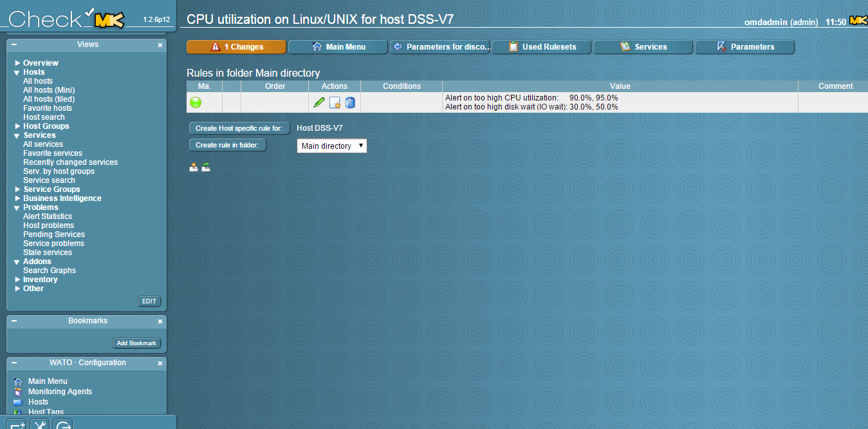The image size is (868, 429).
Task: Collapse the Problems tree node
Action: coord(17,207)
